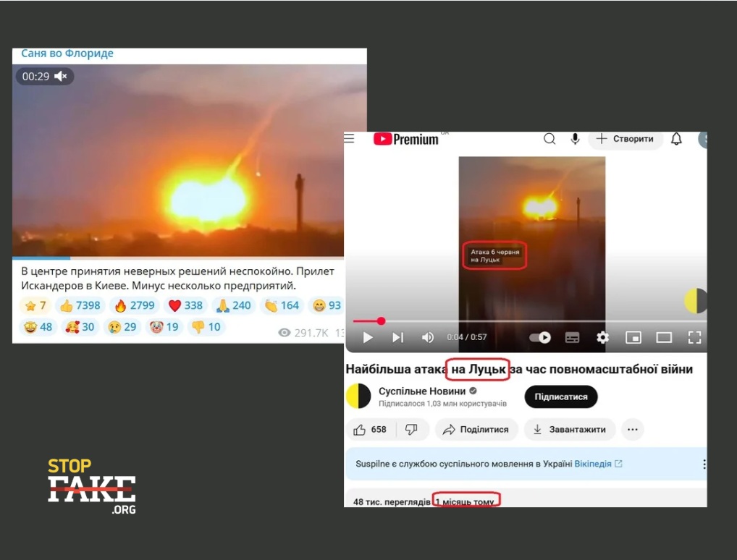Toggle the autoplay switch in player
The height and width of the screenshot is (560, 737).
540,337
